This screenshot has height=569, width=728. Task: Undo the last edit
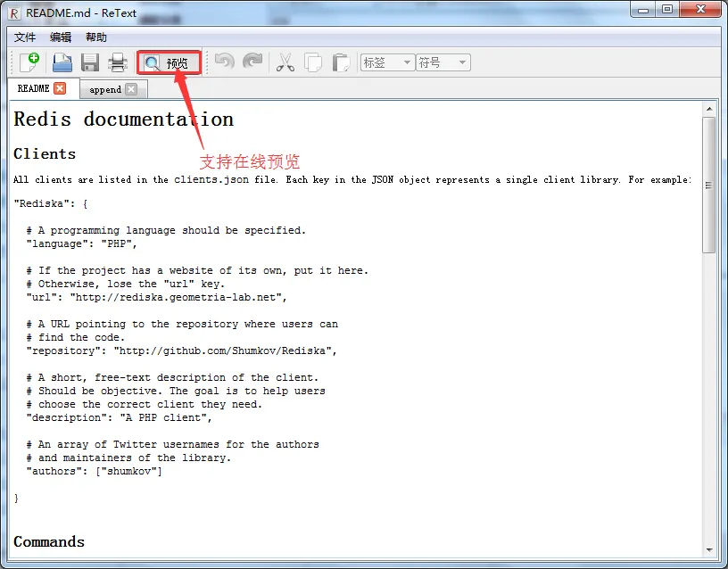click(x=225, y=62)
